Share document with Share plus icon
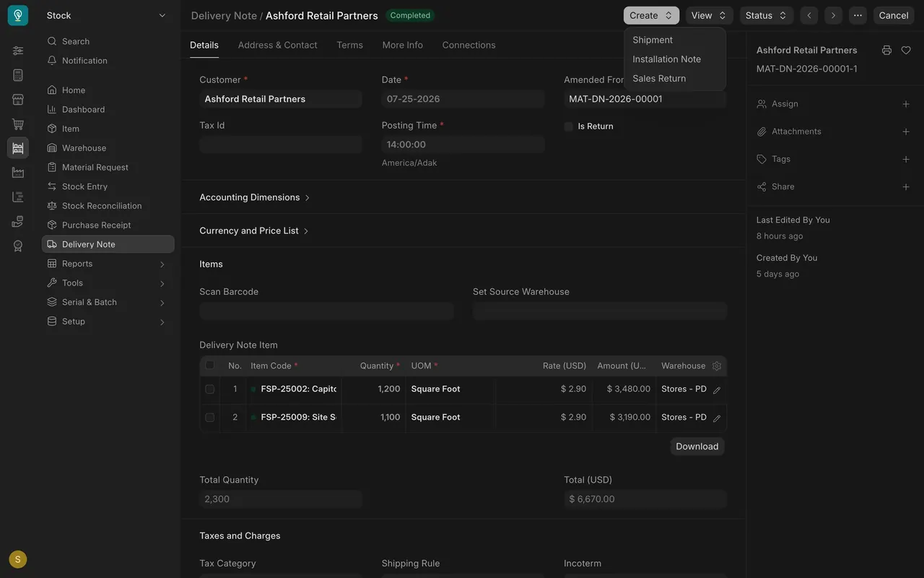 pyautogui.click(x=906, y=186)
